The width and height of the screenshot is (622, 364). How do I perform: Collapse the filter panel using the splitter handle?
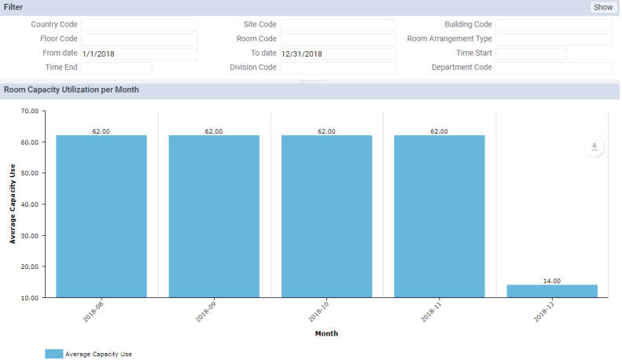(311, 81)
